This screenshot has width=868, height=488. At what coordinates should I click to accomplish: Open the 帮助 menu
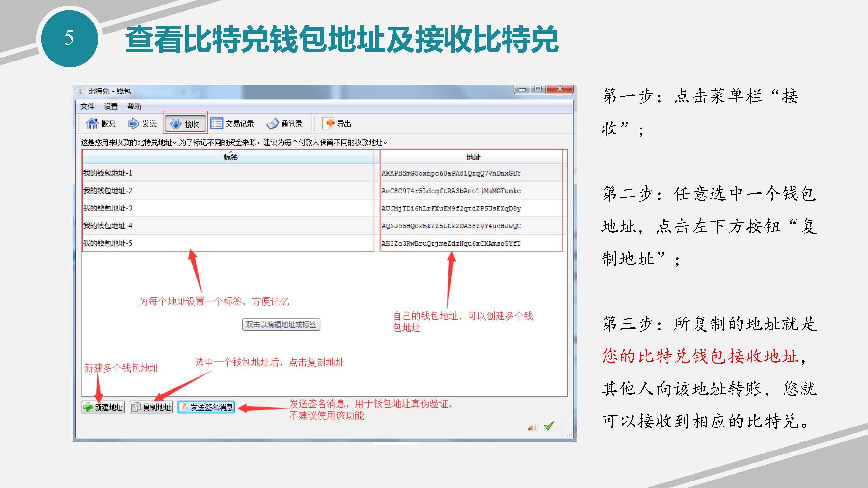point(134,106)
